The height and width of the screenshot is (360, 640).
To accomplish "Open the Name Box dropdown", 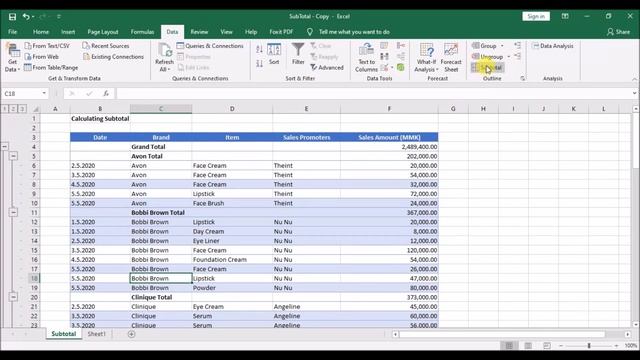I will coord(44,93).
